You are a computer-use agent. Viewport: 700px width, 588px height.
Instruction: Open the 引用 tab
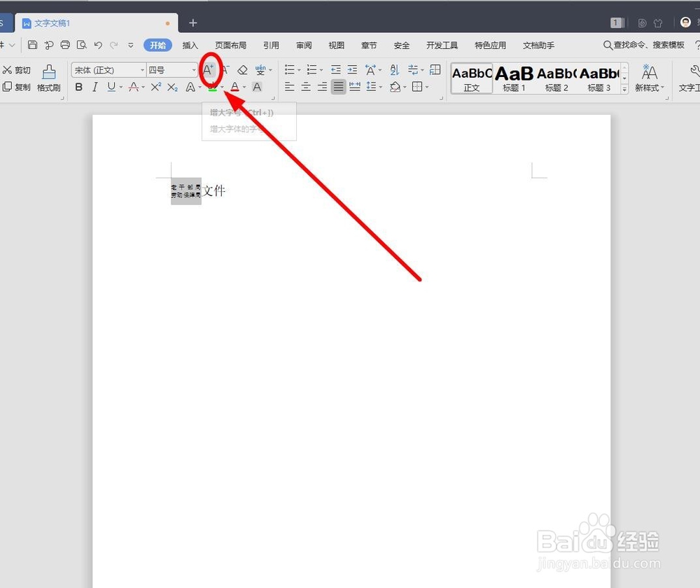coord(271,45)
